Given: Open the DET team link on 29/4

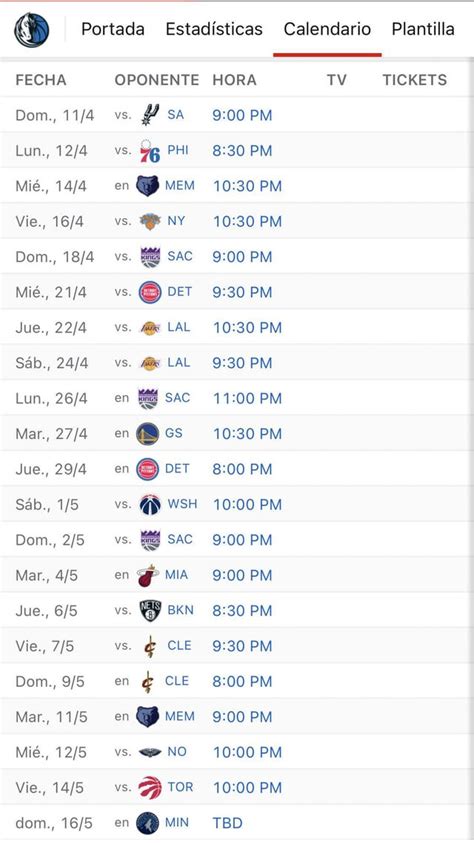Looking at the screenshot, I should coord(177,469).
